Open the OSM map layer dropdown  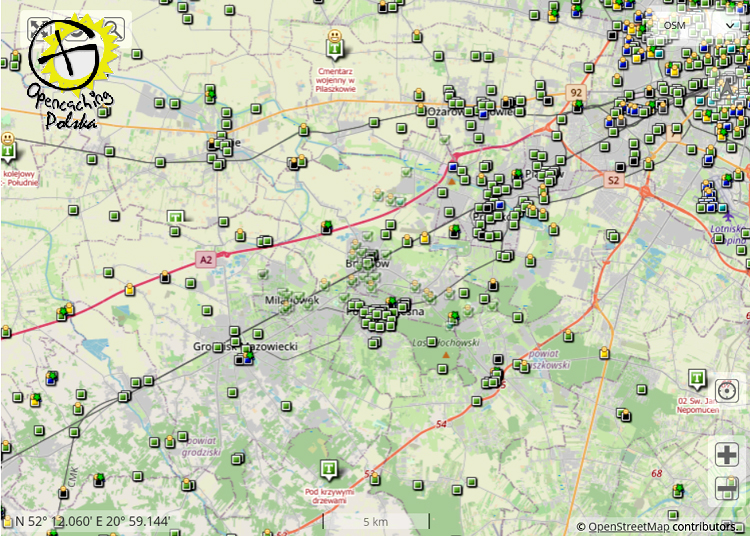click(698, 25)
